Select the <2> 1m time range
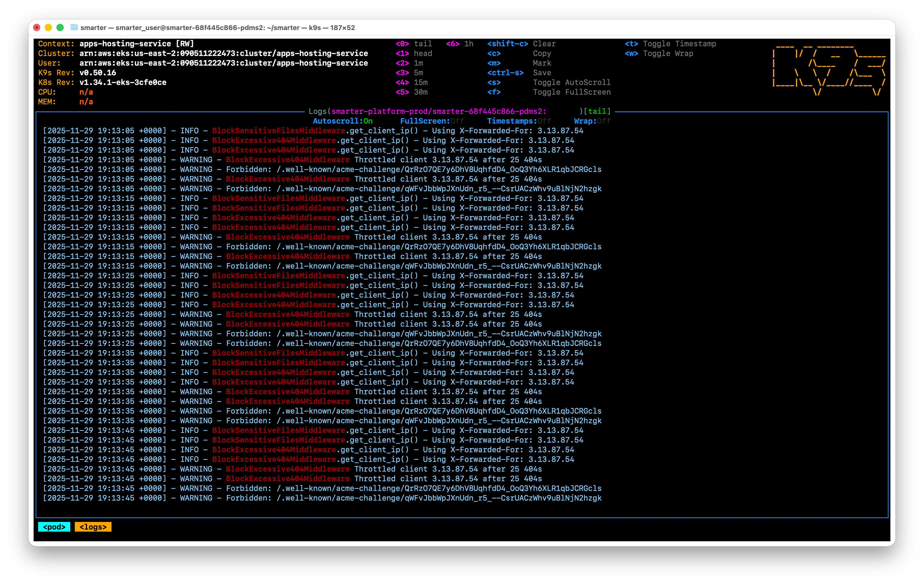Viewport: 924px width, 584px height. pos(409,63)
